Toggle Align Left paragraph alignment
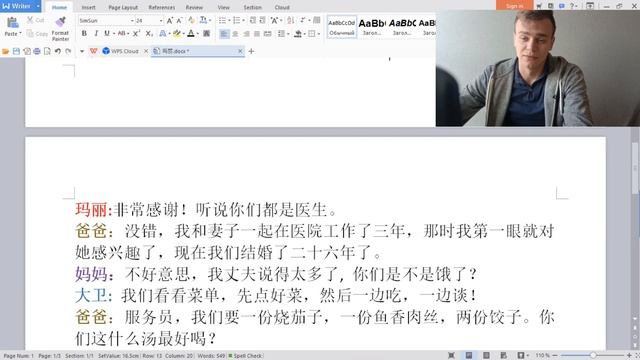The width and height of the screenshot is (640, 360). coord(224,34)
